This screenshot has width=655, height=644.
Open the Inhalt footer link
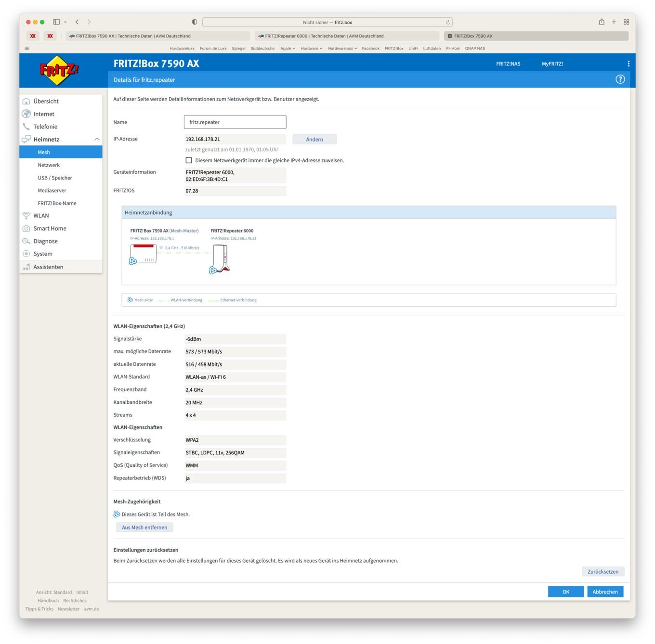(x=82, y=592)
